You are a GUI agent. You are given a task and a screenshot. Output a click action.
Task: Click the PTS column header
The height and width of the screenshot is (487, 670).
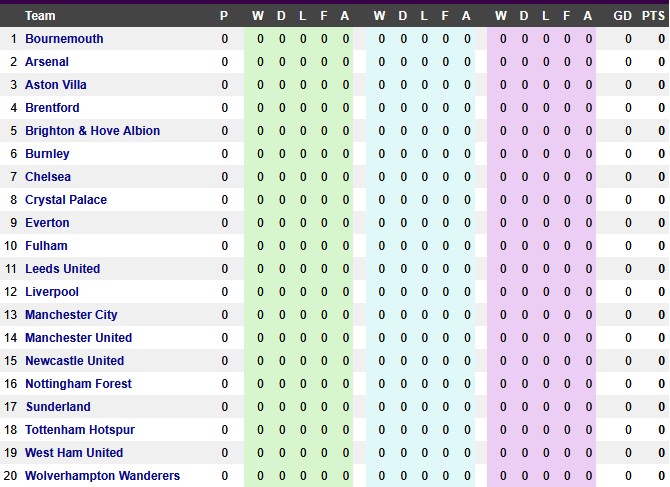(x=653, y=16)
